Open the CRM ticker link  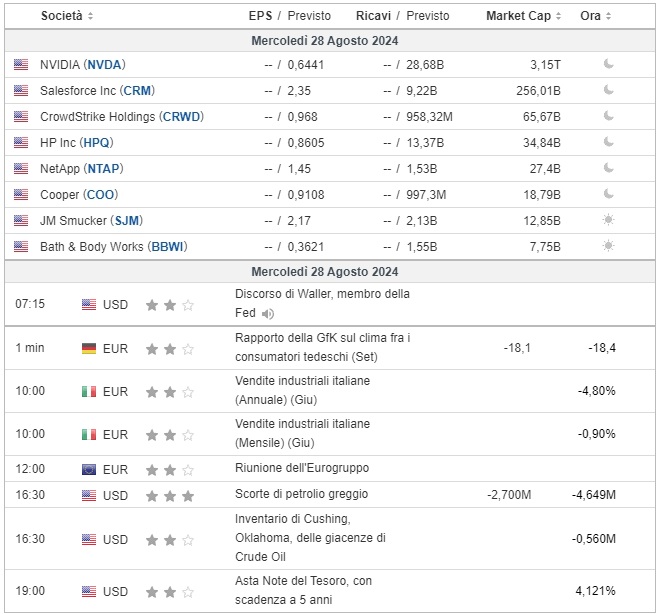[137, 91]
